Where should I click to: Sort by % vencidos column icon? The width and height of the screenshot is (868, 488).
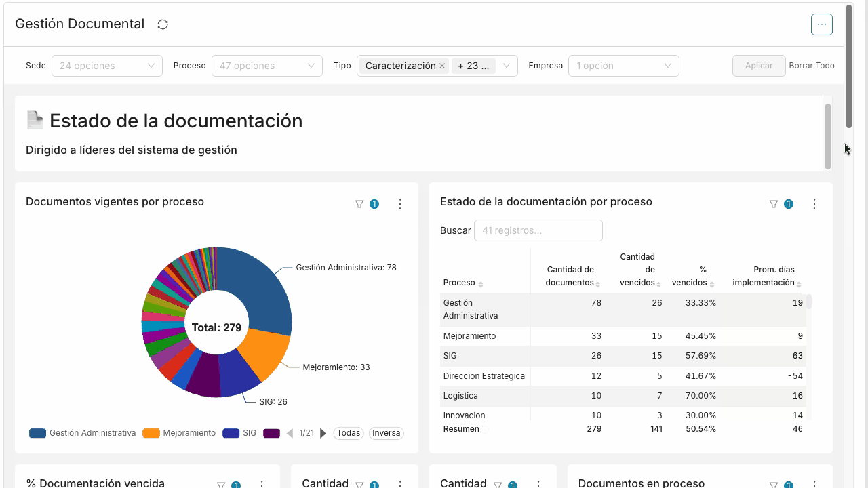point(713,284)
